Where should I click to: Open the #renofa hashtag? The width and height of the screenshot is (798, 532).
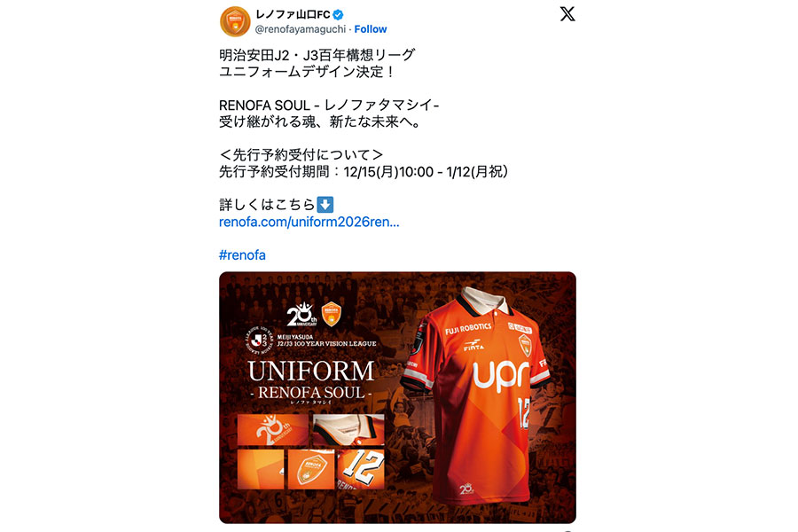tap(242, 255)
